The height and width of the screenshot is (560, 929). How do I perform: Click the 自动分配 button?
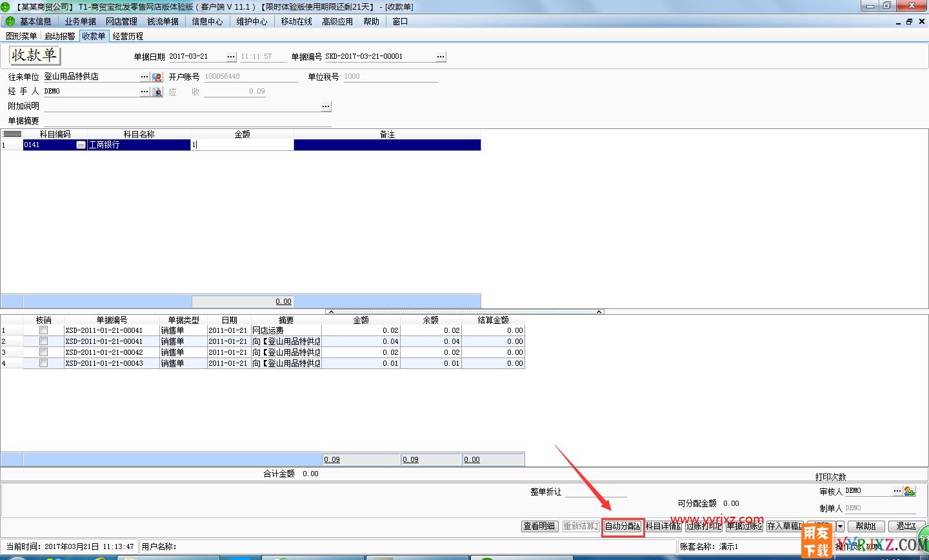click(x=623, y=526)
